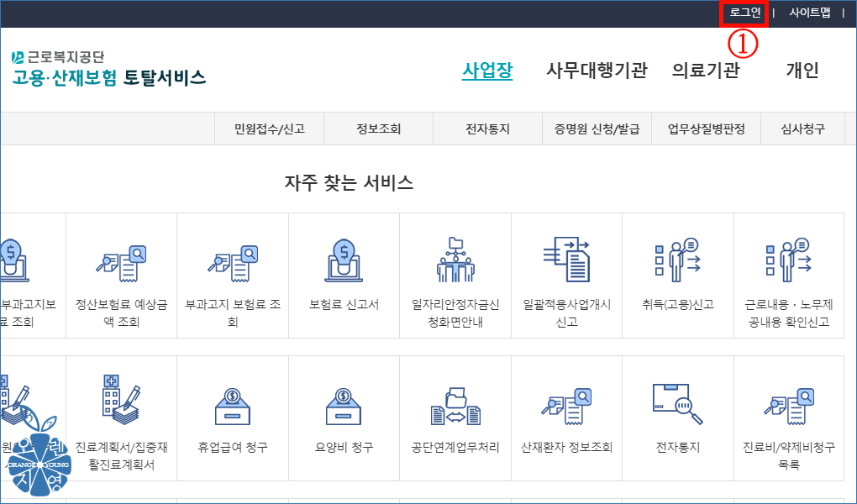The width and height of the screenshot is (857, 504).
Task: Open 전자통지 text label in service grid
Action: pyautogui.click(x=678, y=447)
